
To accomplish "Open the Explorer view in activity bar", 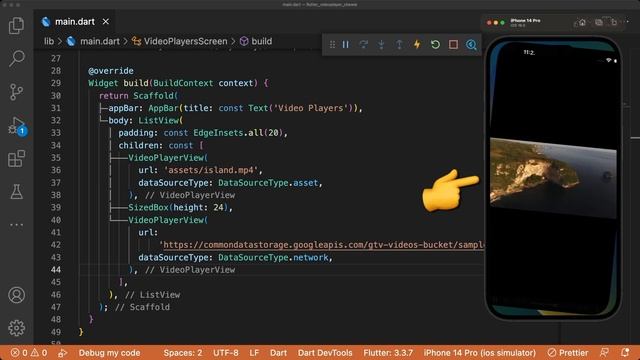I will coord(16,25).
